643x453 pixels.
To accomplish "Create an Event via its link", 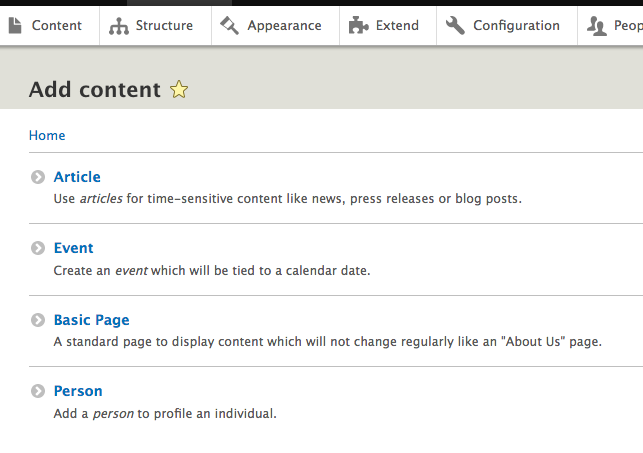I will (x=73, y=248).
